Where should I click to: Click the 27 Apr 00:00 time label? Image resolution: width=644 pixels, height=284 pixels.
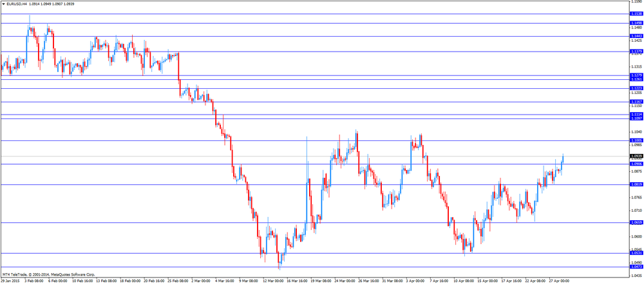(560, 281)
